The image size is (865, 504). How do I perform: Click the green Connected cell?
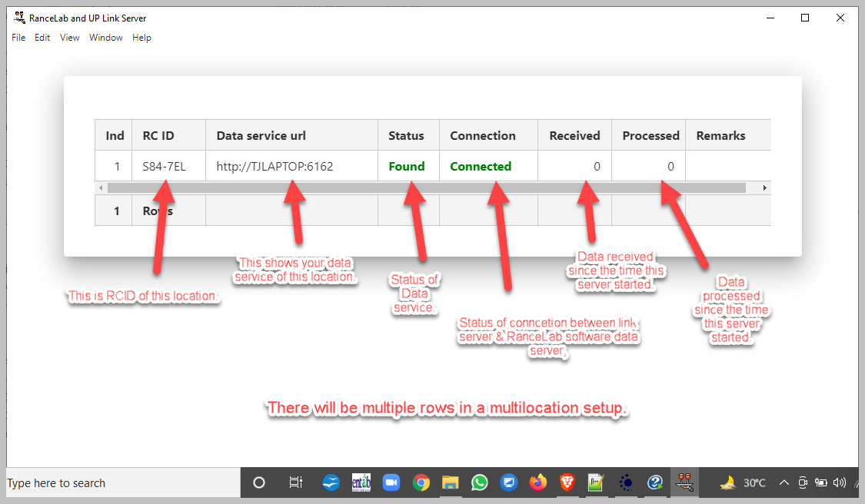489,166
